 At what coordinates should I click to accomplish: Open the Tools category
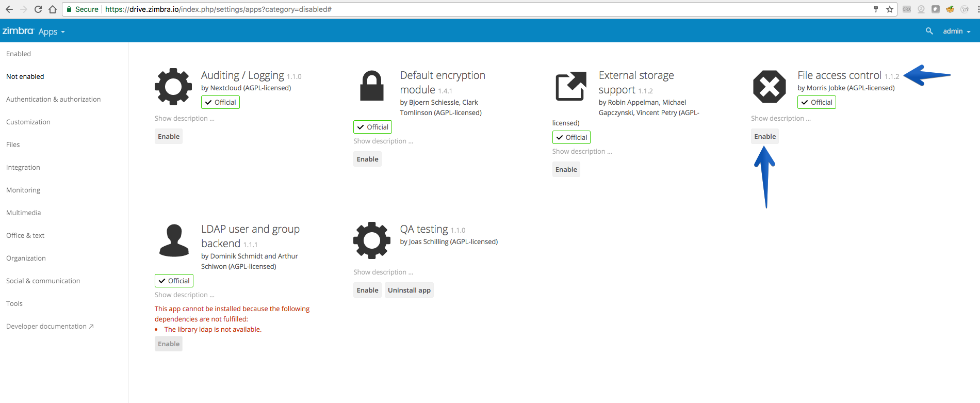point(14,303)
